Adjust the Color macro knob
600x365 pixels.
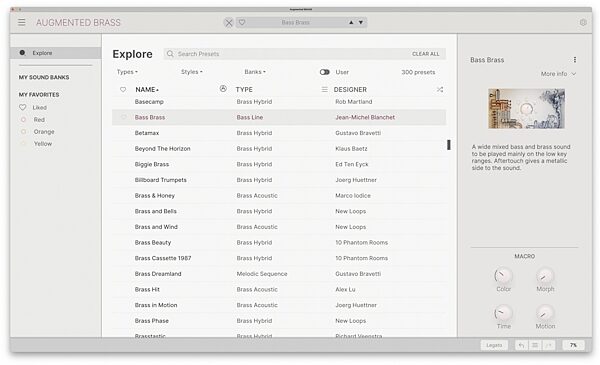tap(503, 276)
